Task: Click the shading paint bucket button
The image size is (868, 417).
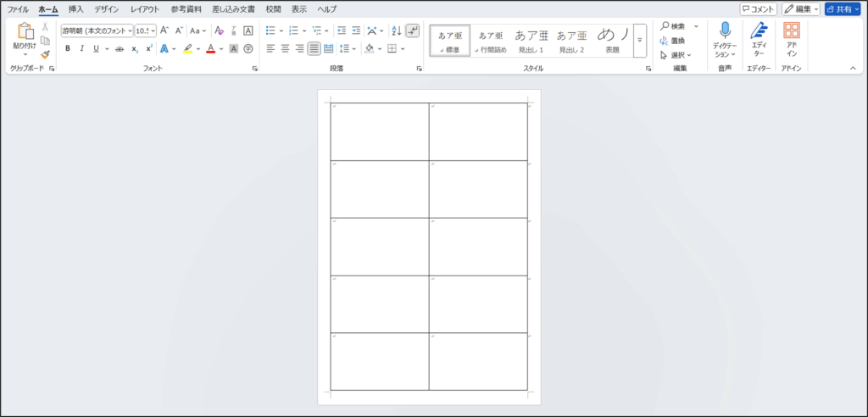Action: 370,48
